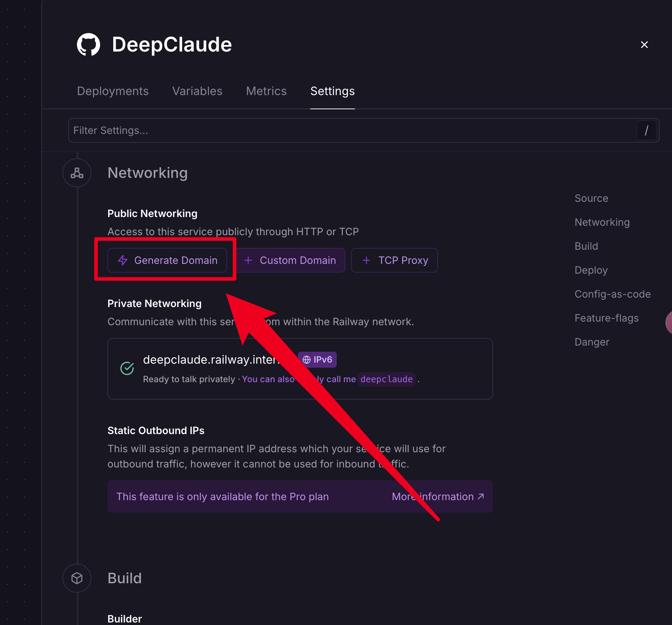672x625 pixels.
Task: Select the Settings tab
Action: [332, 91]
